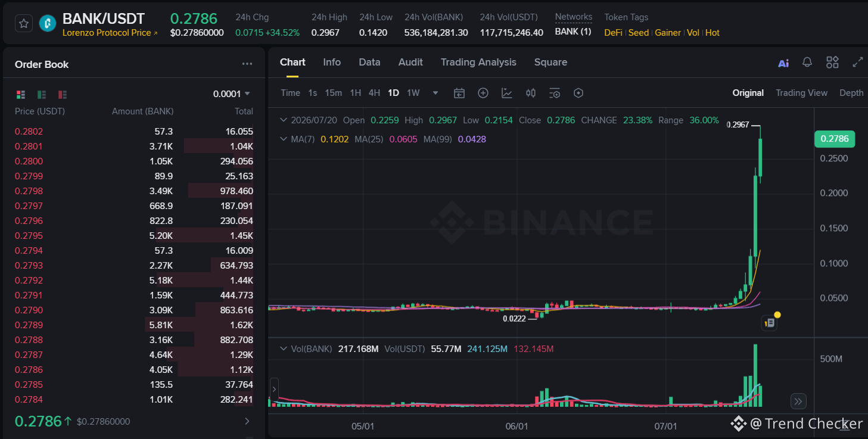868x439 pixels.
Task: Select the 0.2784 ask price row
Action: pyautogui.click(x=134, y=400)
